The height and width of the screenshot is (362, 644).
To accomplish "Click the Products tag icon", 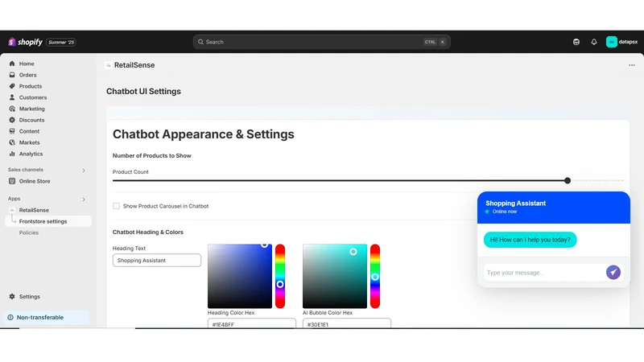I will (12, 86).
